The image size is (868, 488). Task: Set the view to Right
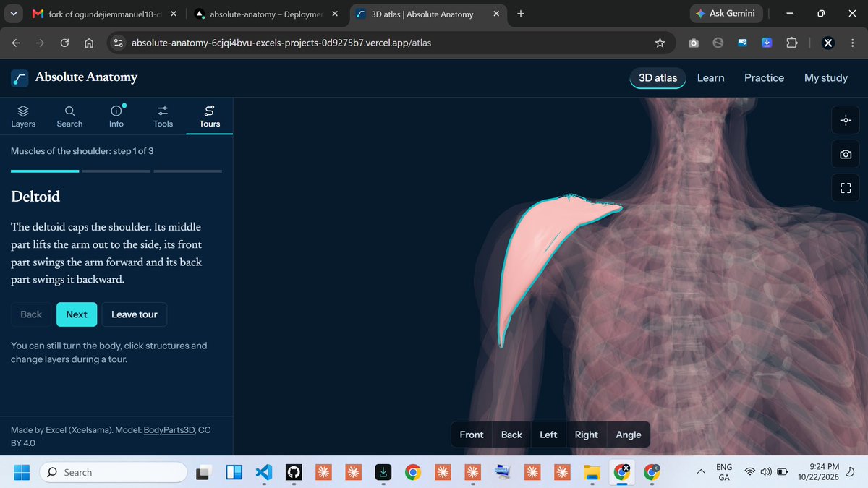(586, 435)
